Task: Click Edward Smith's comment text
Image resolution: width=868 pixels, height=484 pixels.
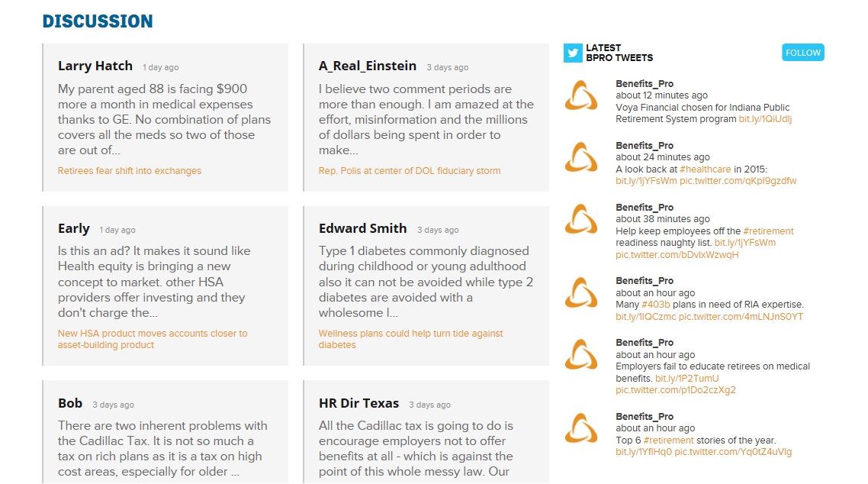Action: 426,282
